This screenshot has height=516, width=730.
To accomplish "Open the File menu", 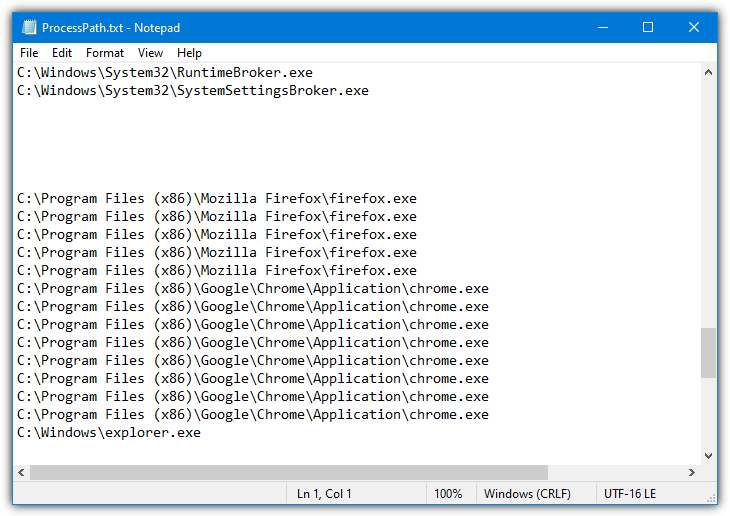I will coord(29,53).
